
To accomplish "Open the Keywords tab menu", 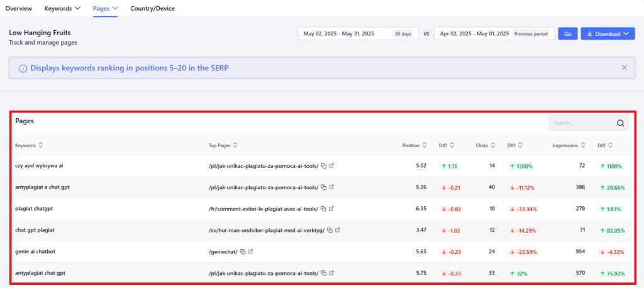I will click(x=62, y=9).
